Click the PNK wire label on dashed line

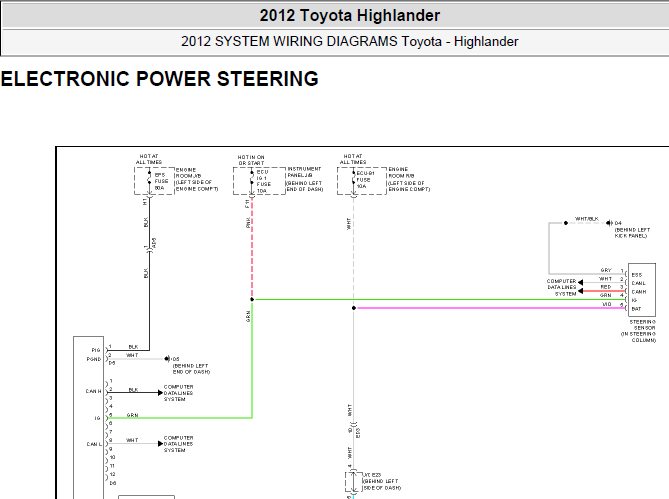click(x=248, y=222)
